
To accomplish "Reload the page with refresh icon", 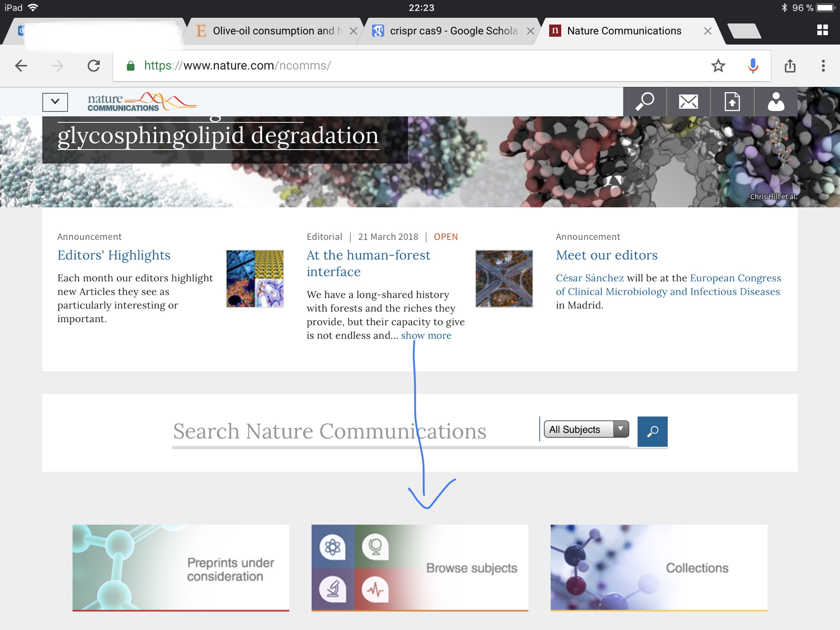I will [x=94, y=66].
